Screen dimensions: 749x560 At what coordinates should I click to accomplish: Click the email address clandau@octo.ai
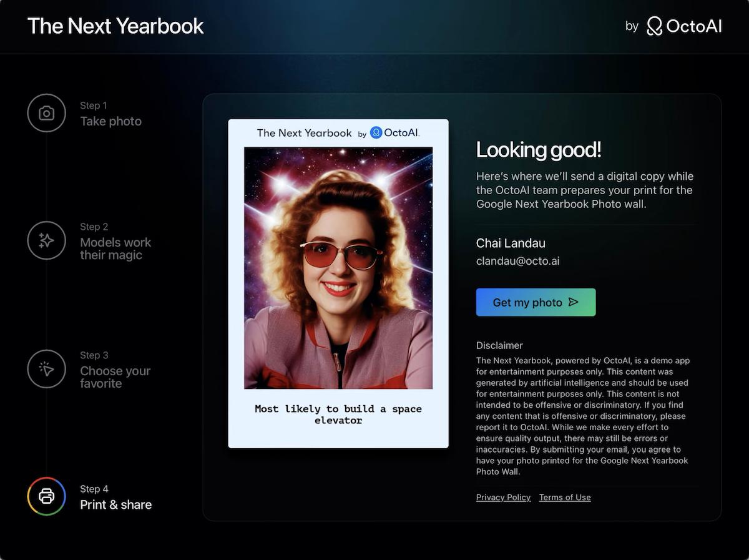click(517, 261)
